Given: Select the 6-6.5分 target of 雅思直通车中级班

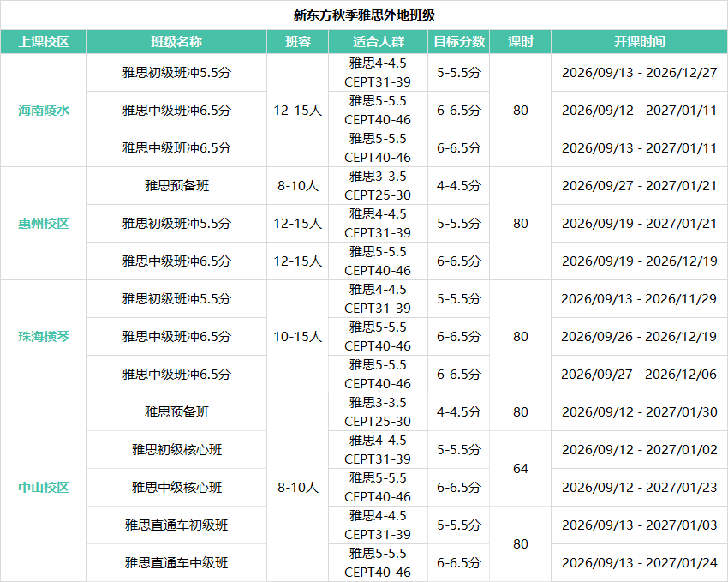Looking at the screenshot, I should [459, 562].
